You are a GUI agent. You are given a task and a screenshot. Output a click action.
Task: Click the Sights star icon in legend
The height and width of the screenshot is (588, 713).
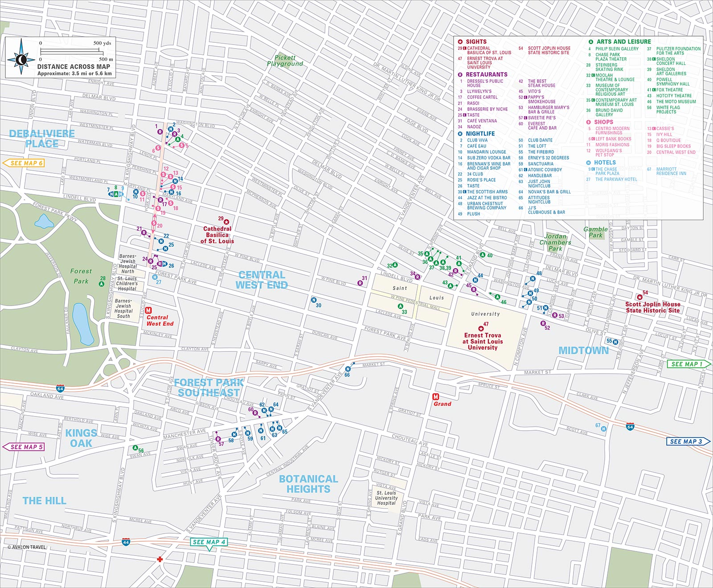click(460, 42)
